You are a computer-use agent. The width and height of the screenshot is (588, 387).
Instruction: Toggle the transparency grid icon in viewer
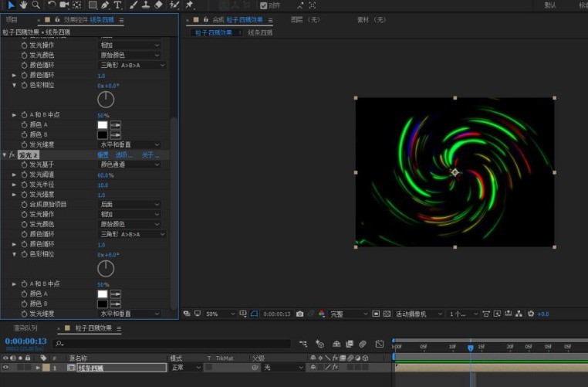pos(387,314)
